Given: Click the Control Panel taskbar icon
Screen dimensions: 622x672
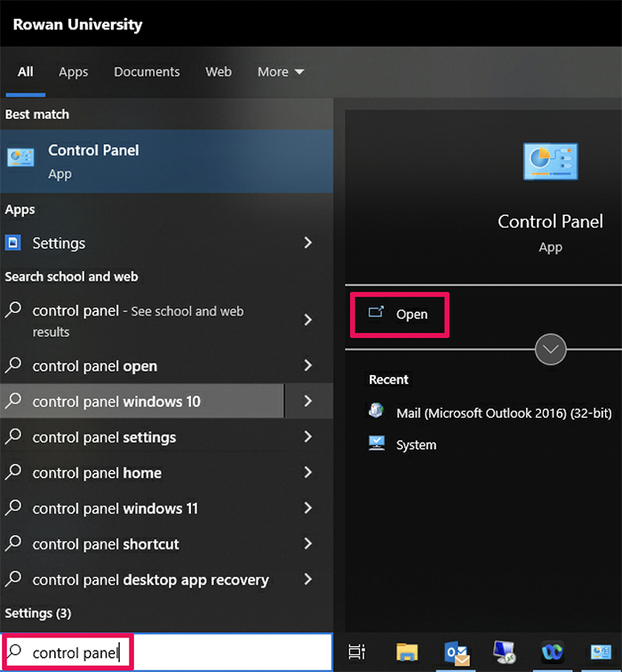Looking at the screenshot, I should pyautogui.click(x=602, y=652).
